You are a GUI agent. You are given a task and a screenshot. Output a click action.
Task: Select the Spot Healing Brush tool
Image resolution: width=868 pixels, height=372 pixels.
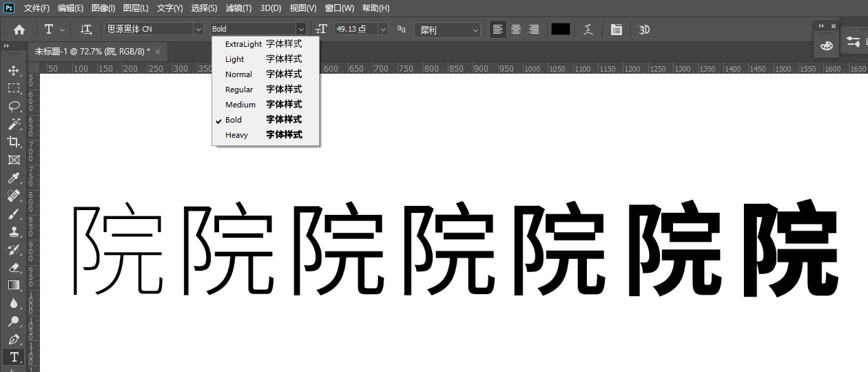(x=14, y=196)
